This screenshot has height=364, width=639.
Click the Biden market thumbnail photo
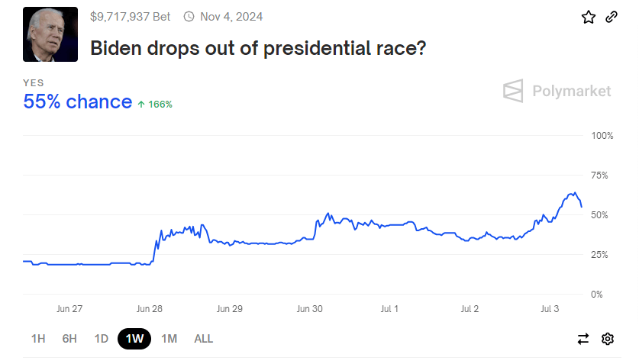pos(50,34)
